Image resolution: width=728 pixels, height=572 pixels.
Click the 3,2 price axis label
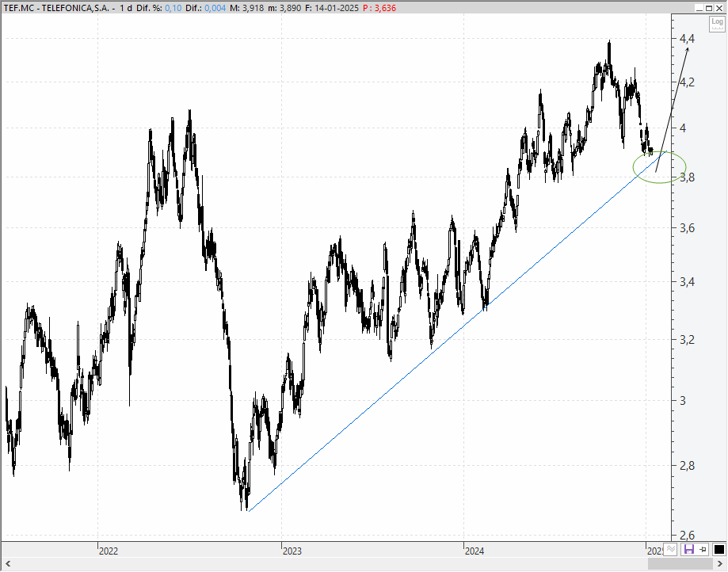tap(687, 340)
